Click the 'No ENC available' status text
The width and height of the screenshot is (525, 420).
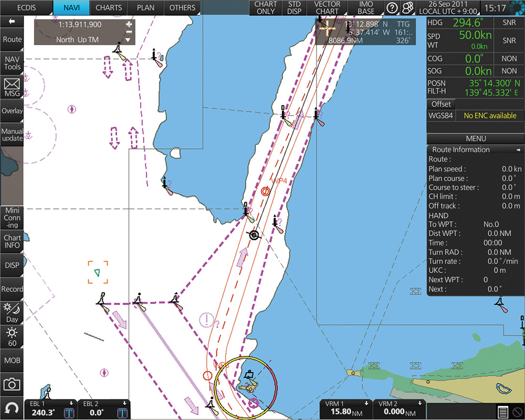490,116
